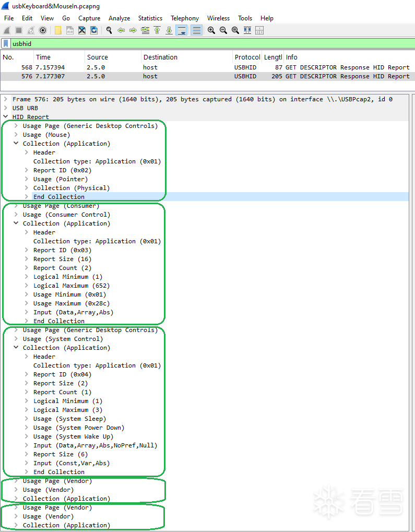
Task: Open the Statistics menu
Action: click(150, 18)
